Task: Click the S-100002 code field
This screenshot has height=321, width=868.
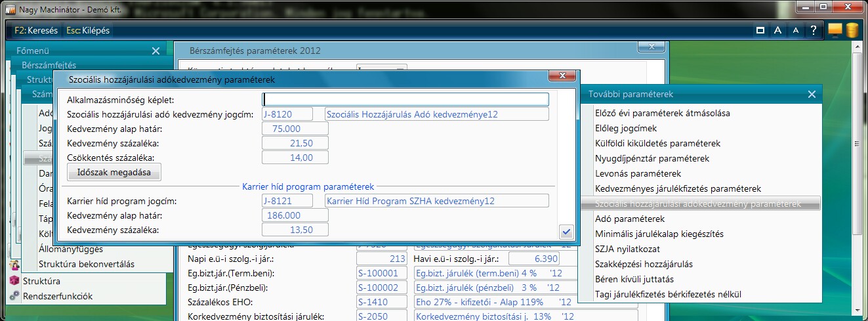Action: (382, 288)
